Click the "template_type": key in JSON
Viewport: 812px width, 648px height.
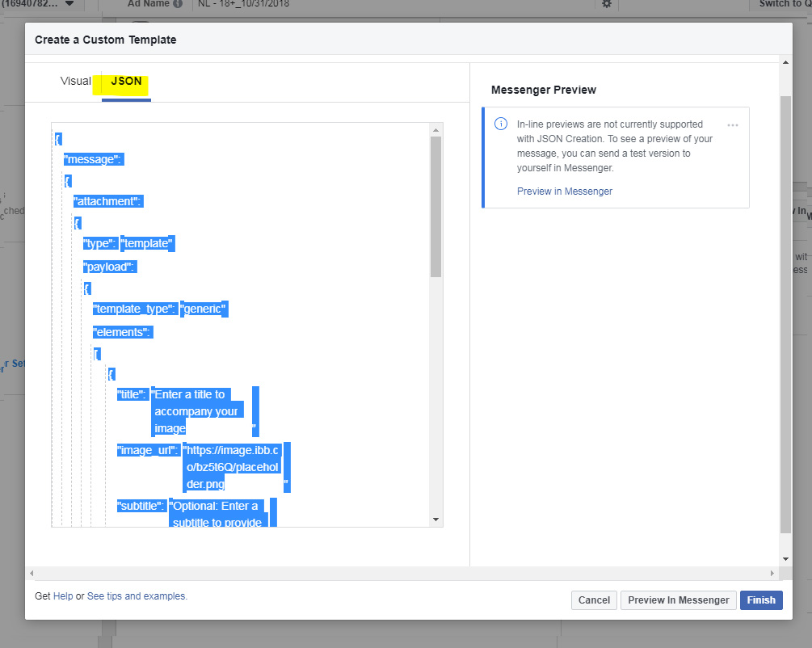click(135, 309)
